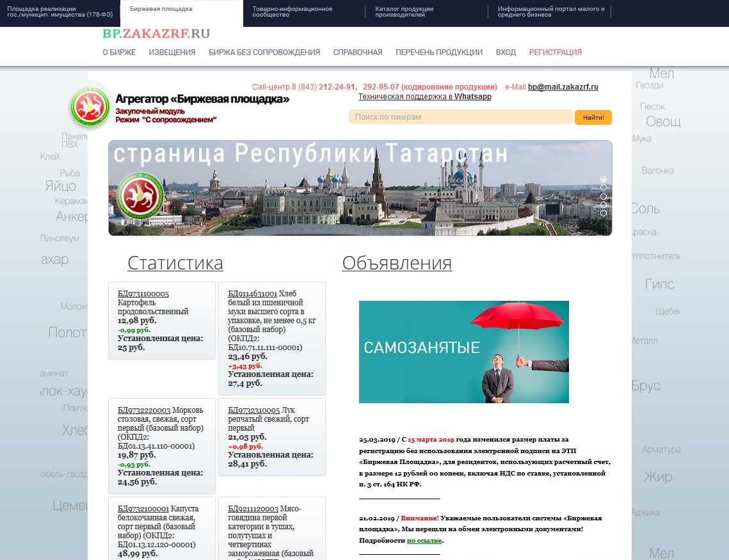
Task: Open ПЕРЕЧЕНЬ ПРОДУКЦИИ in the navigation bar
Action: point(438,52)
